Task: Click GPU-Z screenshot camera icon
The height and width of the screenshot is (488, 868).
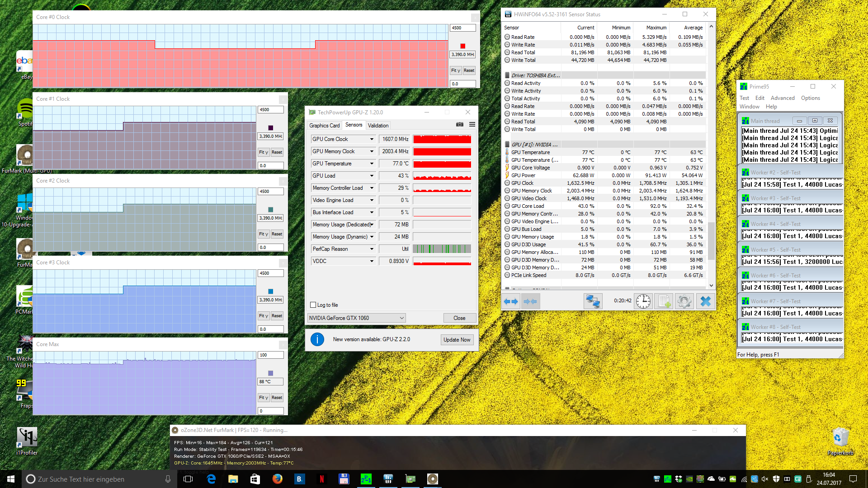Action: 460,125
